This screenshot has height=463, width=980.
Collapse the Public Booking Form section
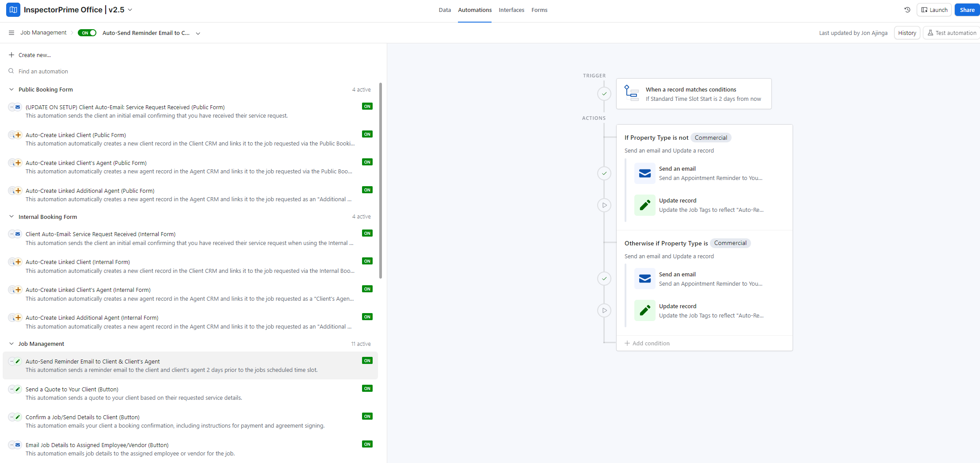[11, 89]
